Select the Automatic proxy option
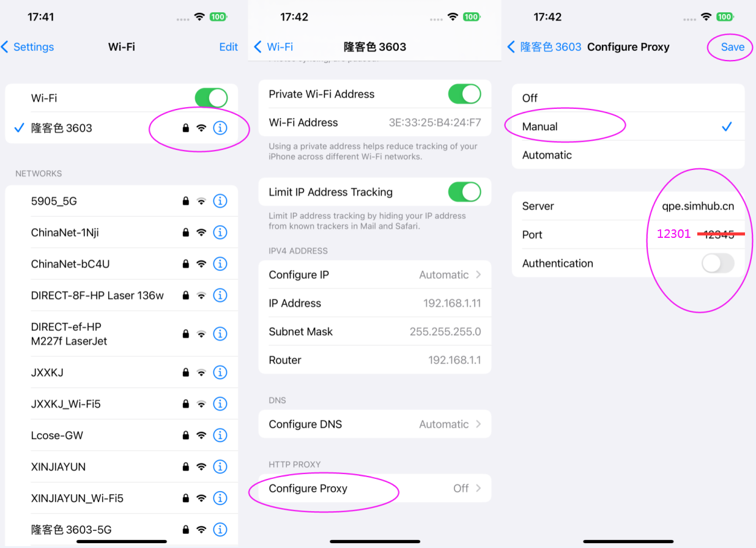Screen dimensions: 756x548 pos(628,155)
